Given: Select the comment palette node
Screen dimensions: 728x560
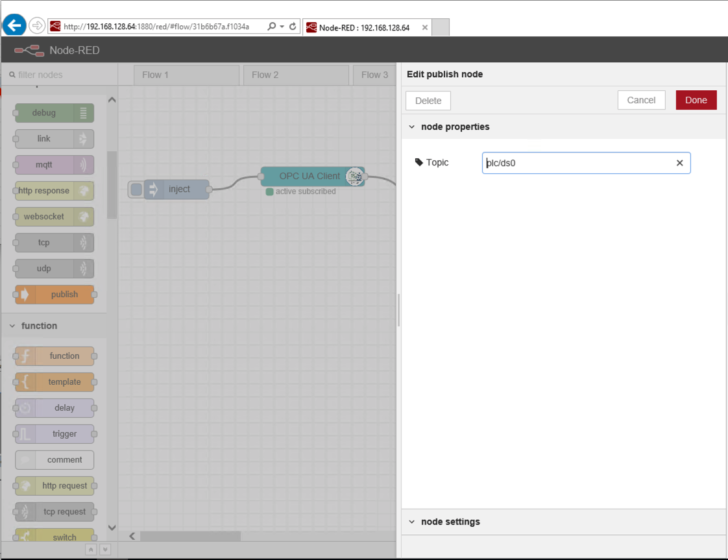Looking at the screenshot, I should tap(55, 460).
